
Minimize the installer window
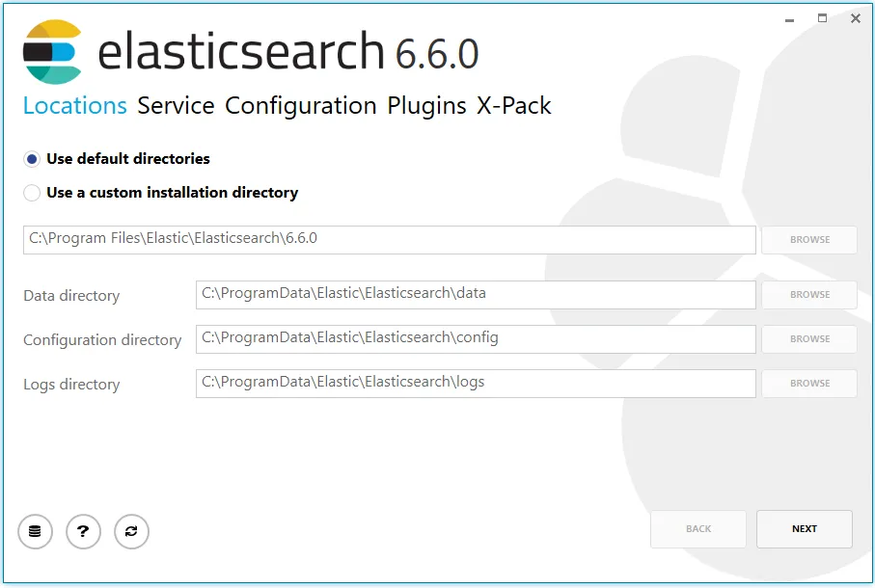(789, 18)
